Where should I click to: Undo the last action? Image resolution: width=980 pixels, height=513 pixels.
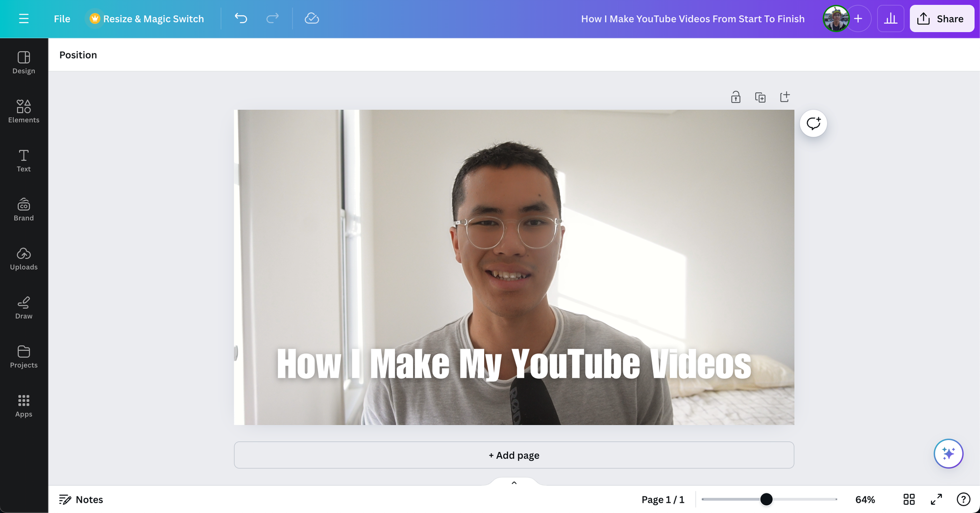click(x=241, y=19)
